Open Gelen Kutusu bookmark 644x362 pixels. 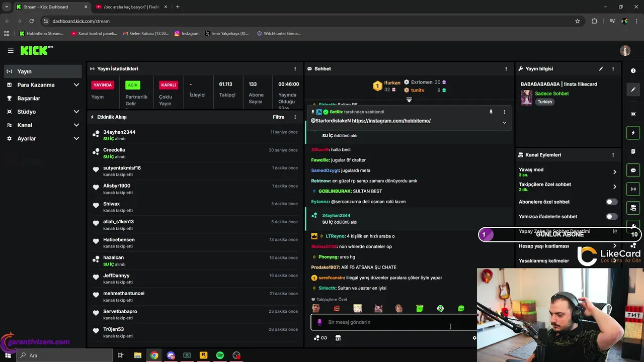(146, 34)
